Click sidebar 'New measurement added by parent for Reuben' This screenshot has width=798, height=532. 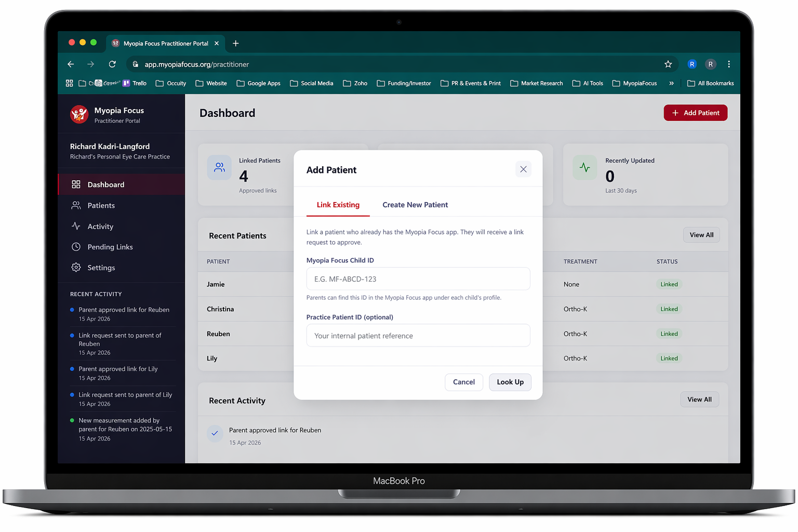coord(125,424)
